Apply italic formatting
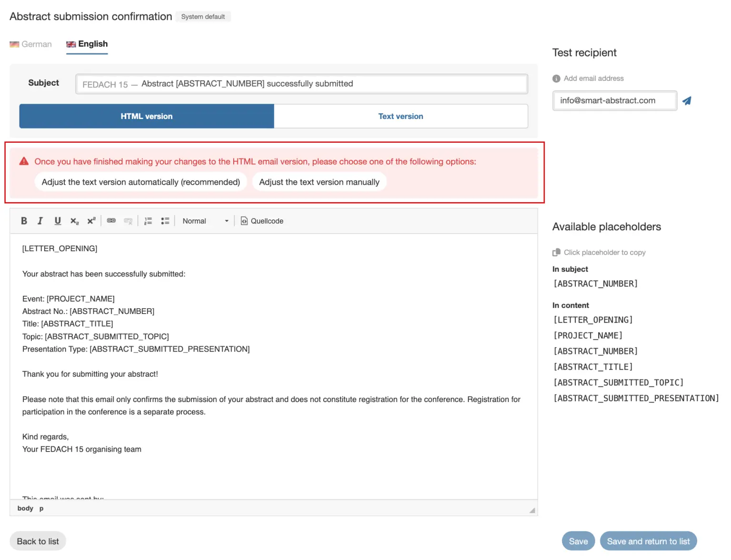This screenshot has height=560, width=731. pyautogui.click(x=40, y=221)
